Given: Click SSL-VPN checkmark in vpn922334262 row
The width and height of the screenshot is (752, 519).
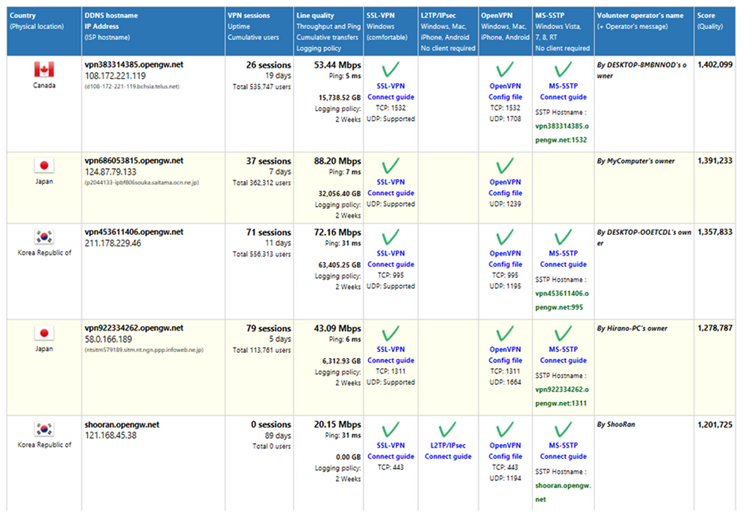Looking at the screenshot, I should (390, 333).
